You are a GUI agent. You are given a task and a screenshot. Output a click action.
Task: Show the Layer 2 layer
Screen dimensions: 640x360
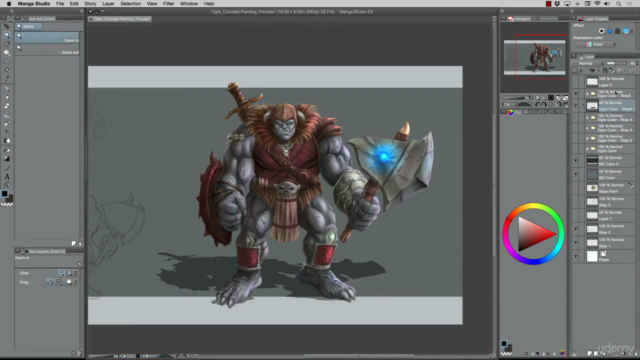576,82
